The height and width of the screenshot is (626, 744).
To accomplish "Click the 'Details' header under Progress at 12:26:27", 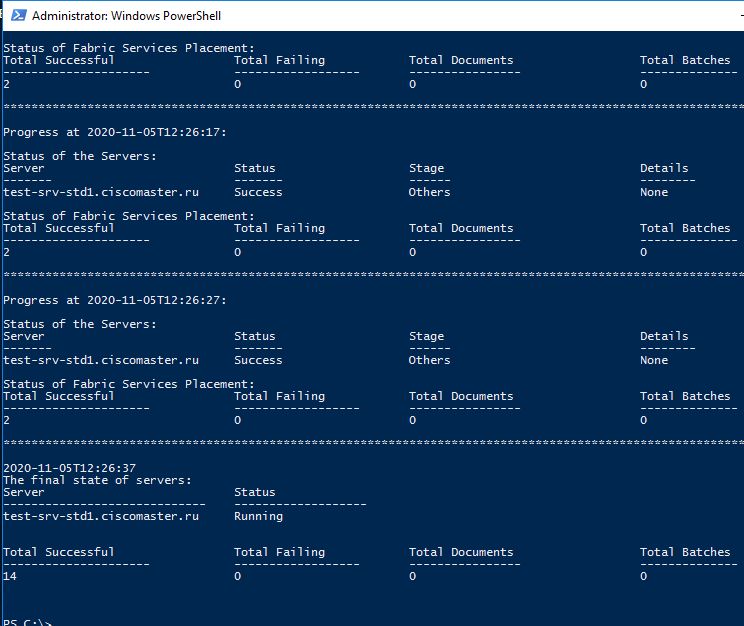I will tap(664, 336).
